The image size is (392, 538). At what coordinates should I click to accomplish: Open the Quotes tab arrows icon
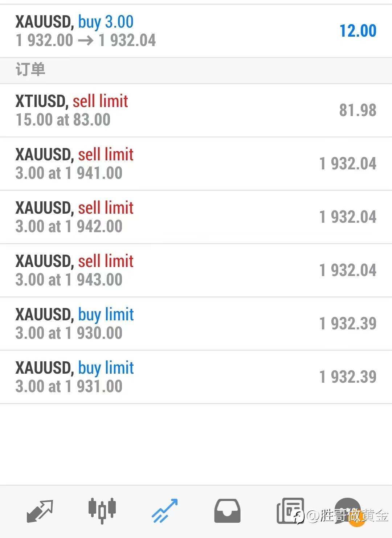40,511
